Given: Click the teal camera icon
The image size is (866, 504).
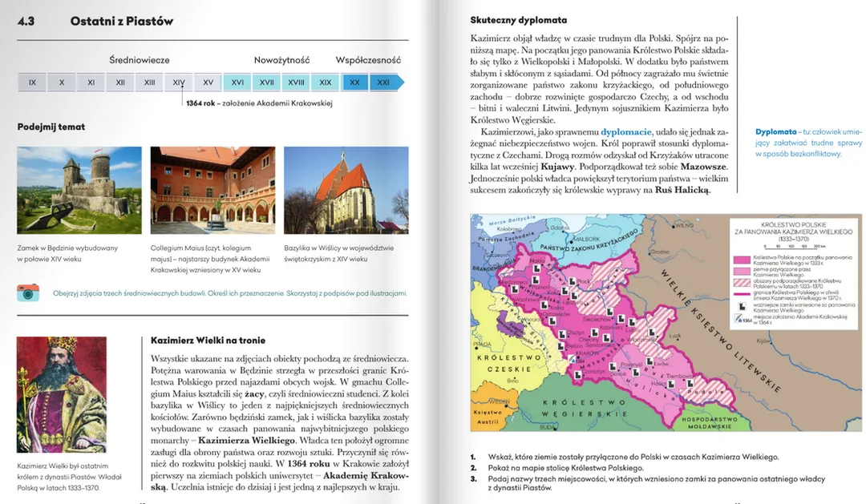Looking at the screenshot, I should [x=28, y=292].
